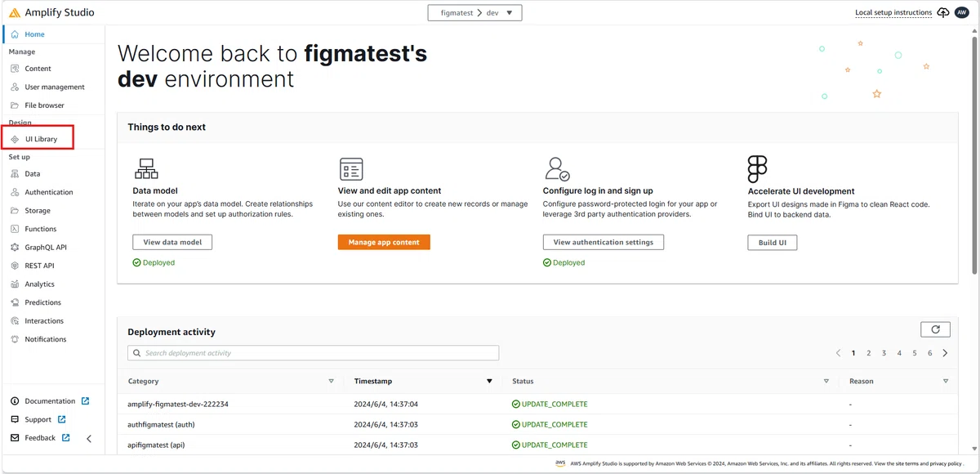The height and width of the screenshot is (474, 980).
Task: Click the Build UI button
Action: (x=773, y=243)
